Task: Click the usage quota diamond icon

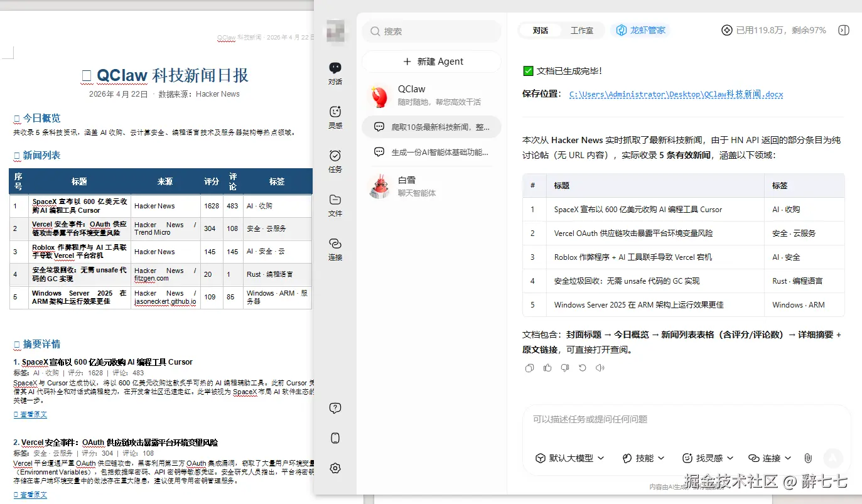Action: point(727,30)
